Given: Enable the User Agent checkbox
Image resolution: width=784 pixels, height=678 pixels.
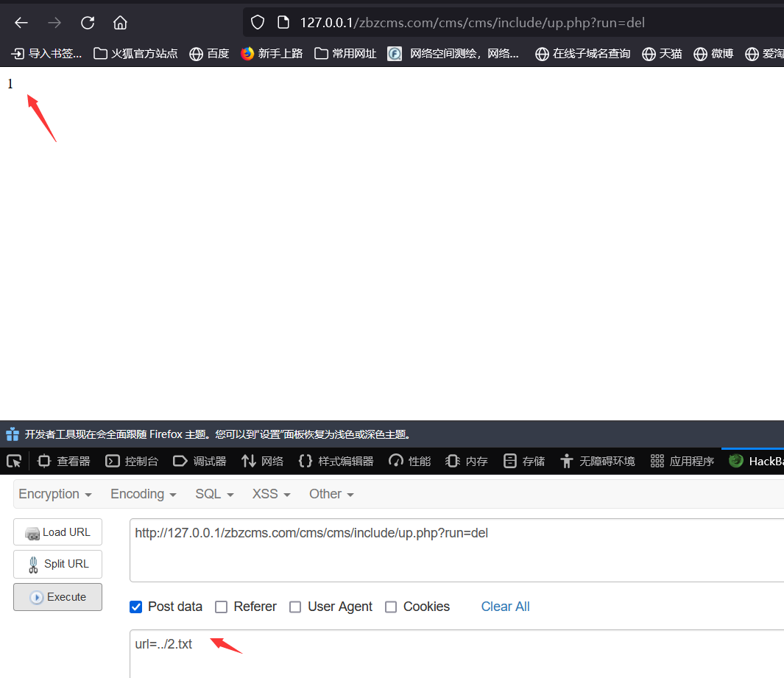Looking at the screenshot, I should point(295,607).
